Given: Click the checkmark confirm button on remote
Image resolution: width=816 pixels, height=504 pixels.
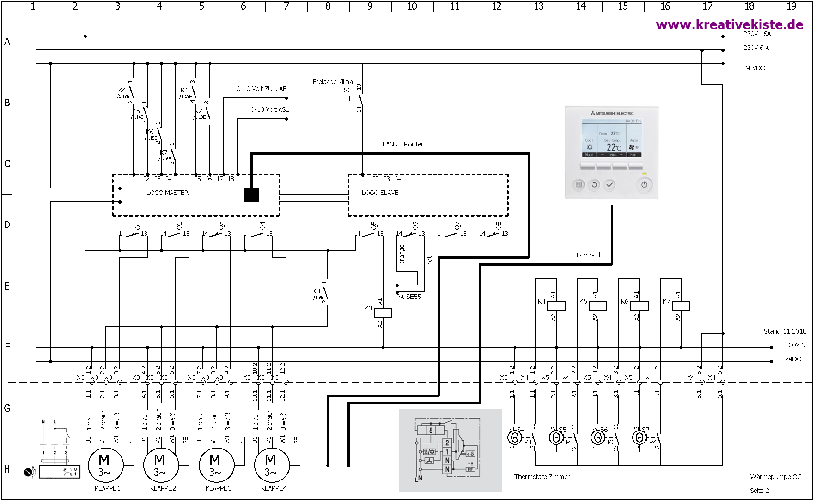Looking at the screenshot, I should pos(610,185).
